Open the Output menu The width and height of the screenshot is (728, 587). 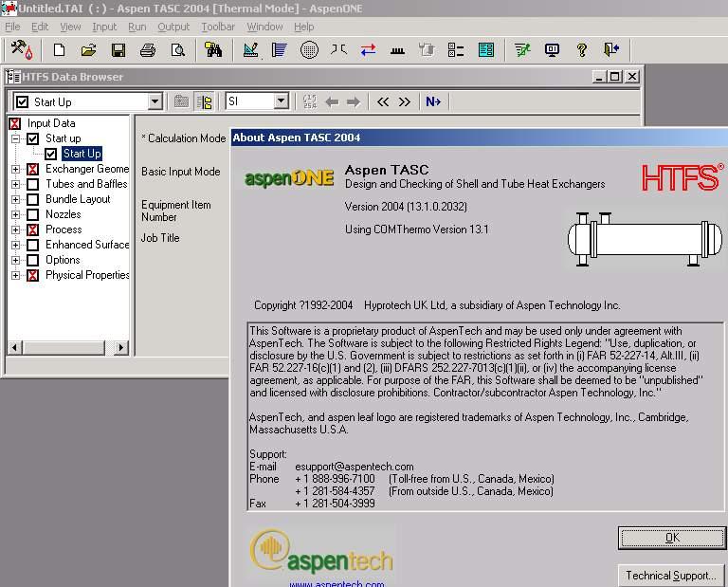pos(173,27)
